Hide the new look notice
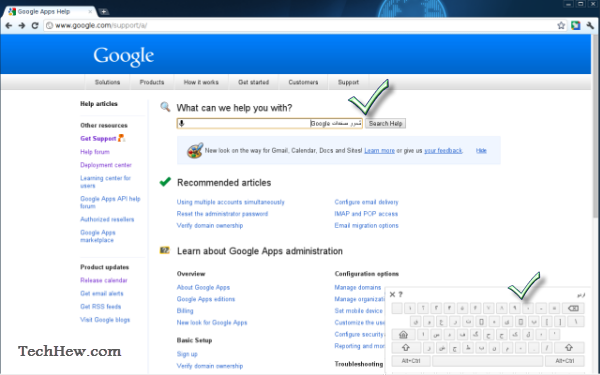This screenshot has height=375, width=600. tap(481, 151)
